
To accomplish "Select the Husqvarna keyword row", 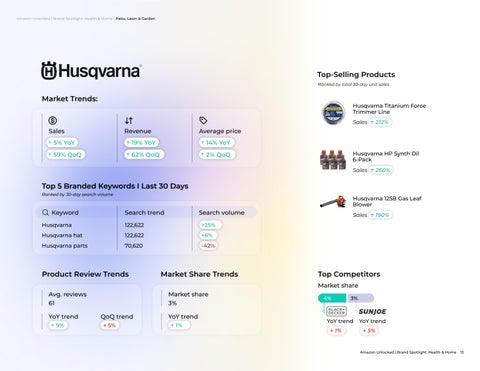I will [146, 225].
